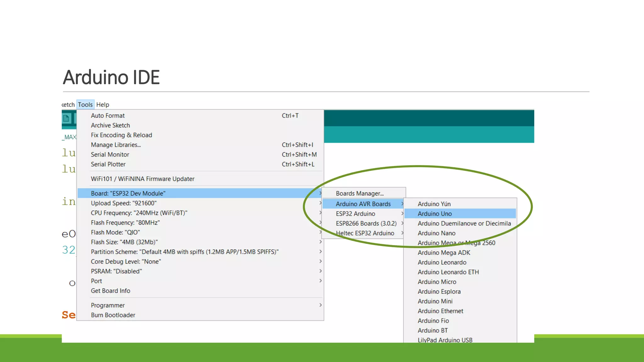The height and width of the screenshot is (362, 644).
Task: Open WiFi101 / WiFiNINA Firmware Updater
Action: [200, 179]
